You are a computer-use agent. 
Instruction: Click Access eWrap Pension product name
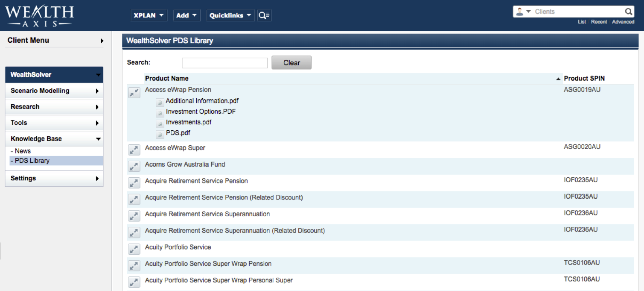coord(178,90)
